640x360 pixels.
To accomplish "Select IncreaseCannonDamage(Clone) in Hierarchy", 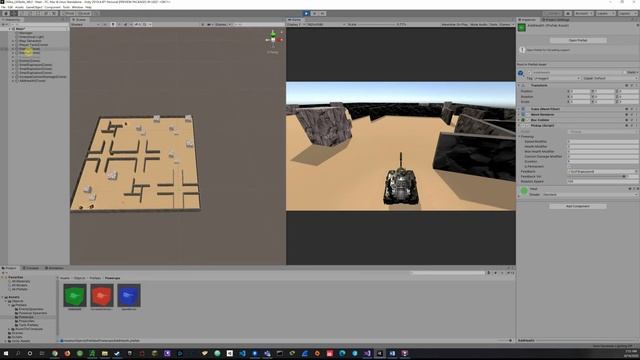I will click(x=42, y=77).
